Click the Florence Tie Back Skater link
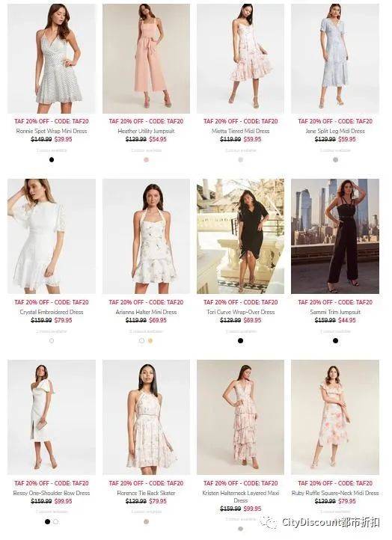The height and width of the screenshot is (540, 392). (146, 493)
